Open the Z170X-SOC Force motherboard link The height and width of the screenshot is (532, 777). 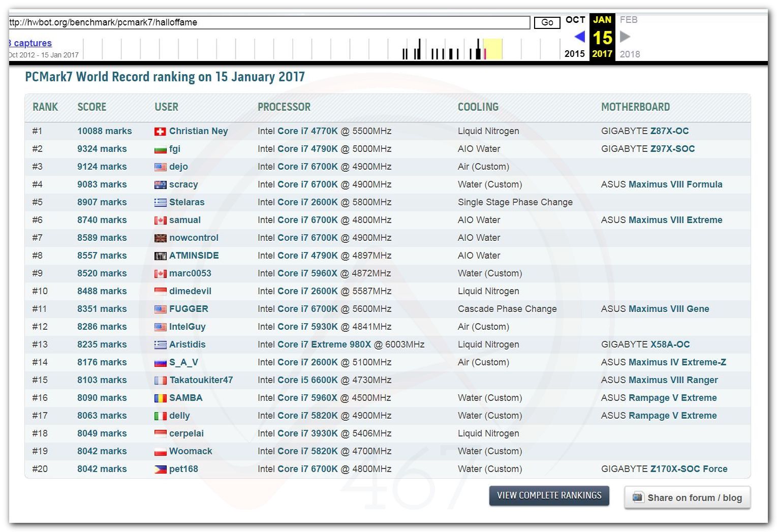pyautogui.click(x=689, y=469)
